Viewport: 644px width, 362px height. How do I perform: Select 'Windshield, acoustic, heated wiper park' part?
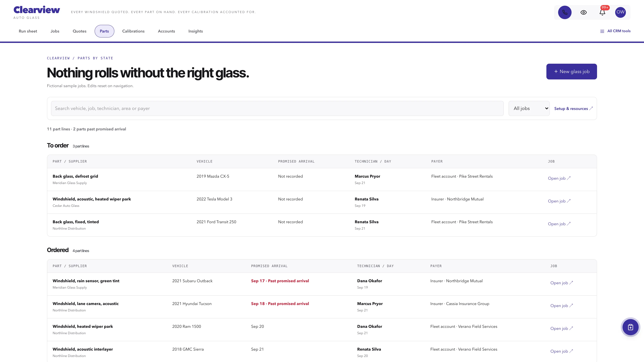click(x=92, y=199)
